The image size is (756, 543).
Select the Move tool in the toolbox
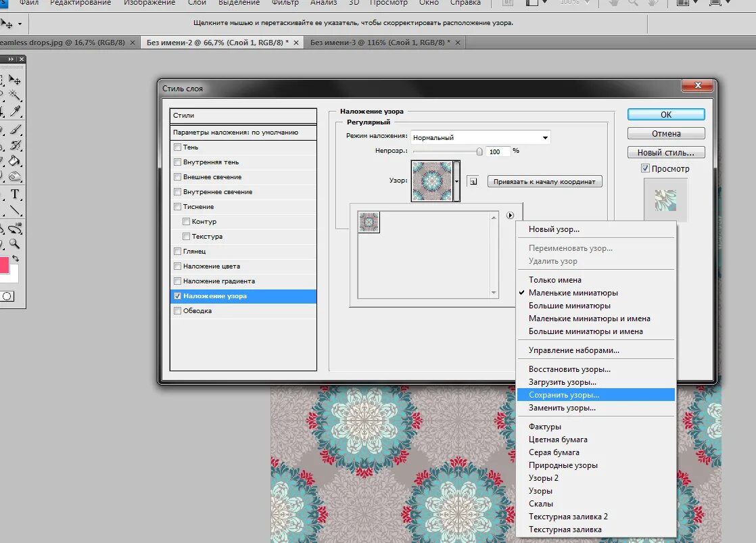(15, 80)
